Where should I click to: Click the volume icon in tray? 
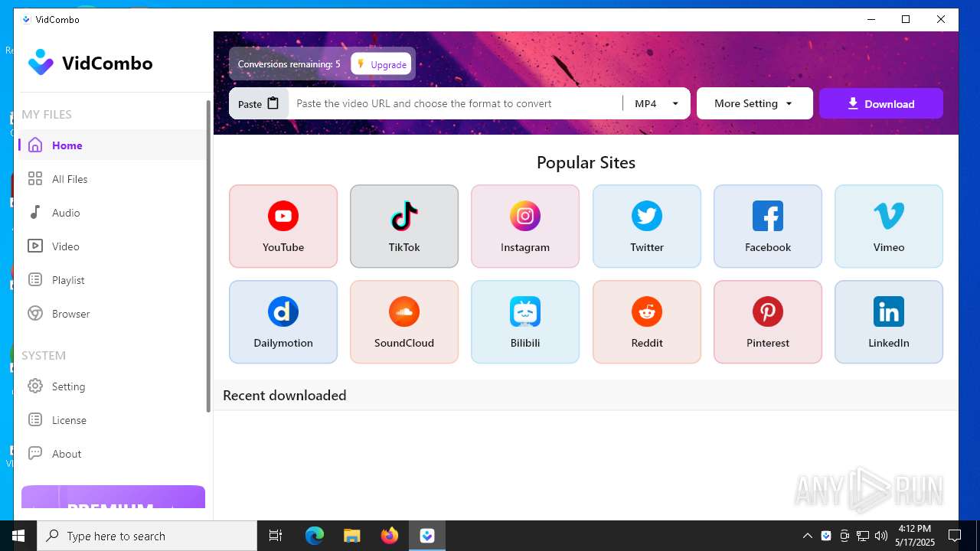pos(881,536)
